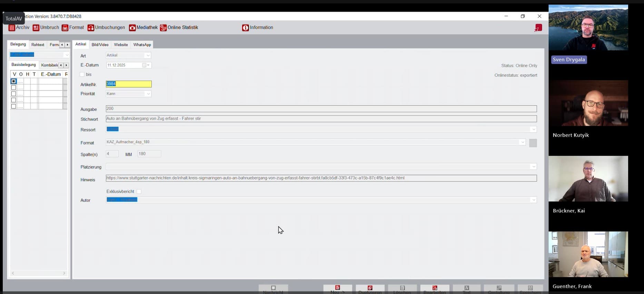Click the gray swatch beside Format field

click(x=533, y=143)
